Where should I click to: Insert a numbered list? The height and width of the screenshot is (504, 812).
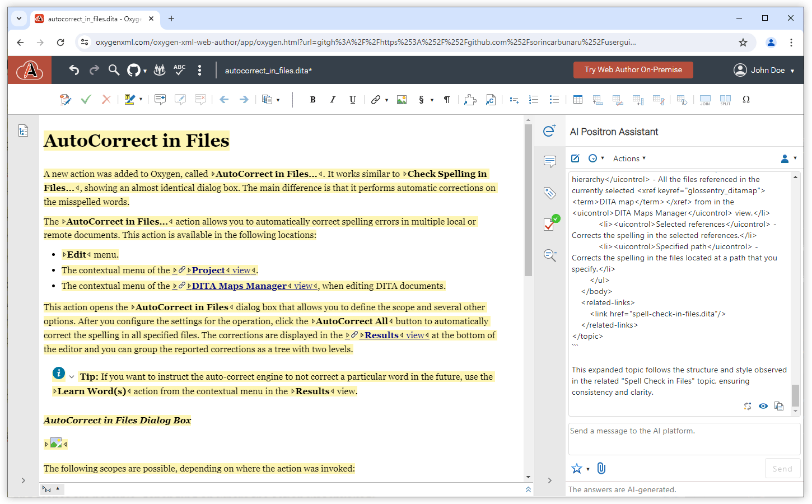pos(534,100)
